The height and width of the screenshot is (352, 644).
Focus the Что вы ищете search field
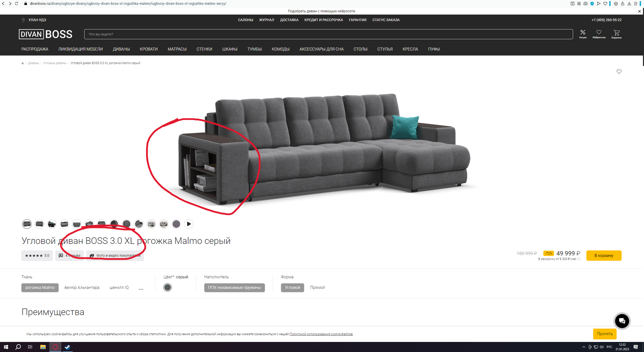(328, 34)
